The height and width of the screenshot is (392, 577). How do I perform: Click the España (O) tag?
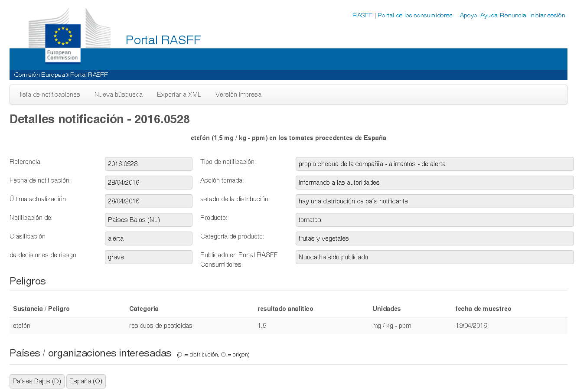click(x=86, y=381)
